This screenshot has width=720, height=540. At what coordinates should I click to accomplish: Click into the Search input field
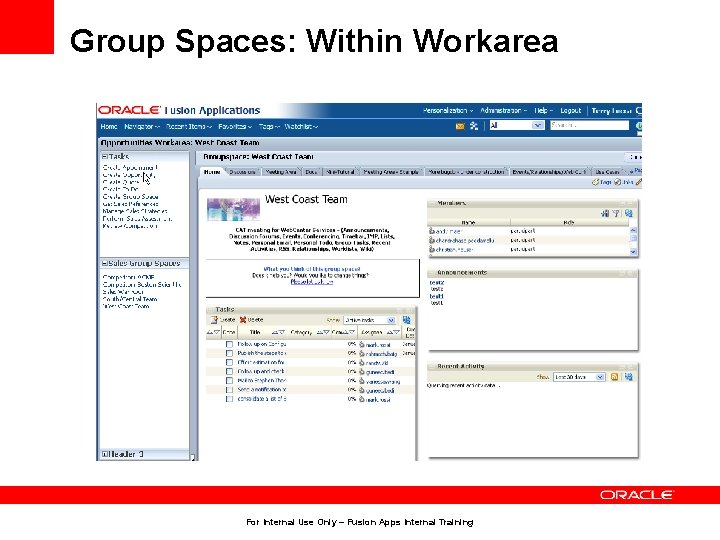point(590,125)
